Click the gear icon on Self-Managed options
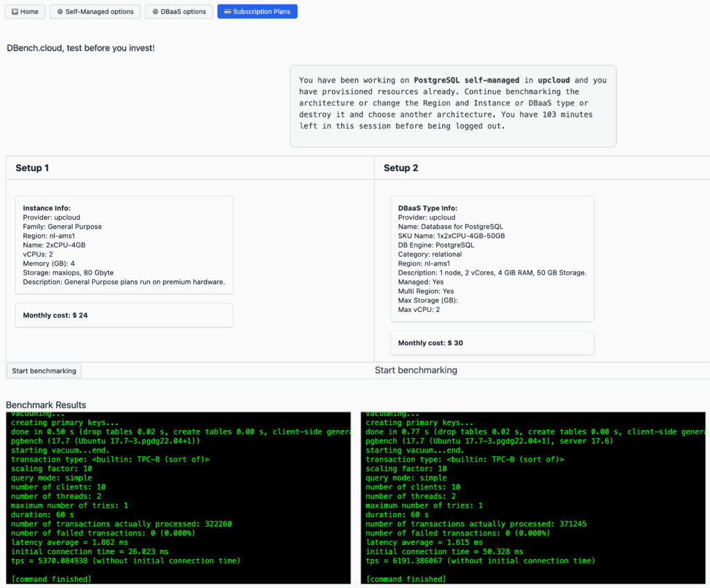The height and width of the screenshot is (588, 710). tap(60, 12)
